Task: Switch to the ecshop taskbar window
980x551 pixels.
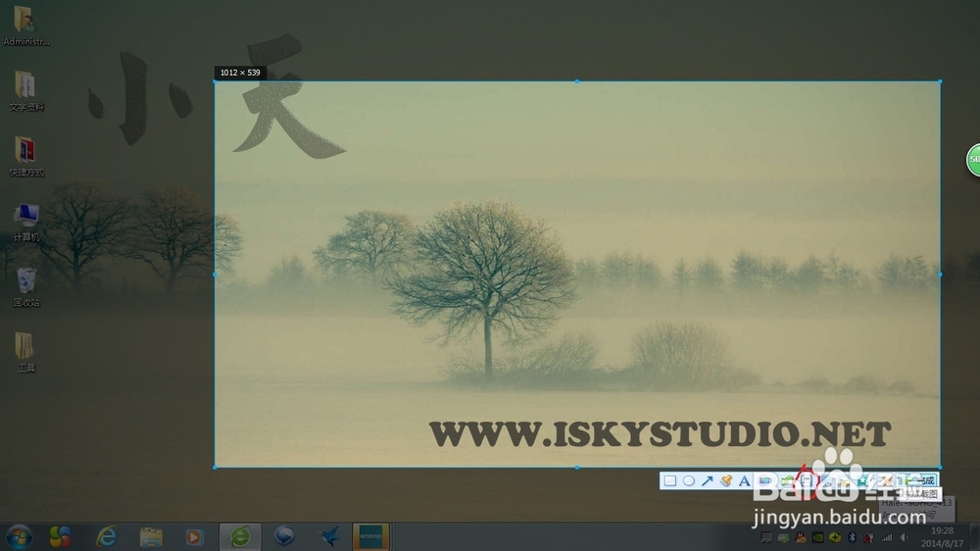Action: [370, 536]
